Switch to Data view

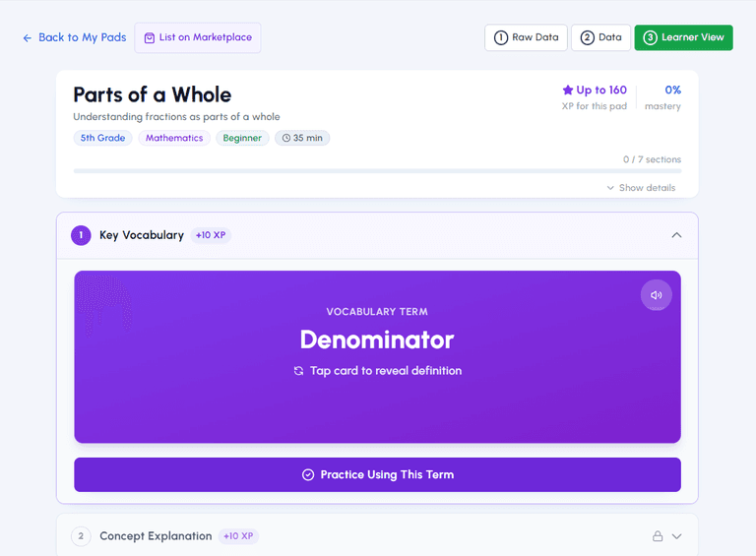600,37
